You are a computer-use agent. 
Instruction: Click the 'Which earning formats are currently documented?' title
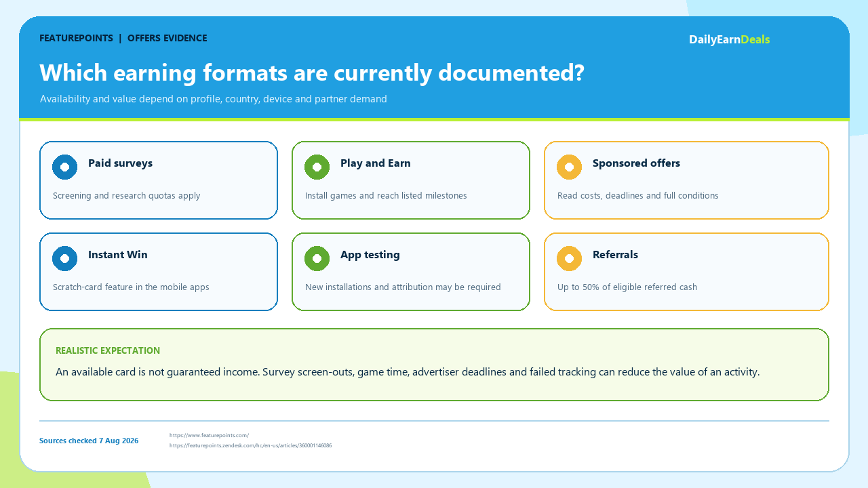pyautogui.click(x=312, y=73)
